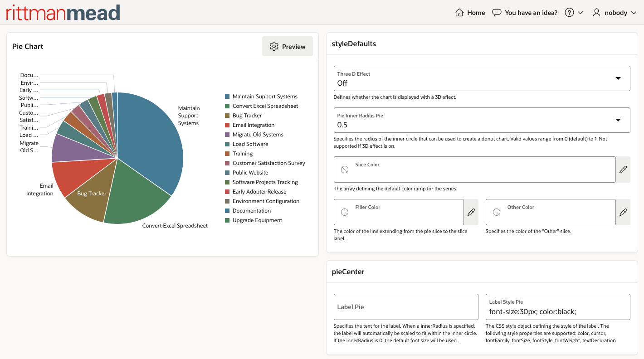Click the user profile icon next to nobody
The image size is (644, 359).
(596, 12)
